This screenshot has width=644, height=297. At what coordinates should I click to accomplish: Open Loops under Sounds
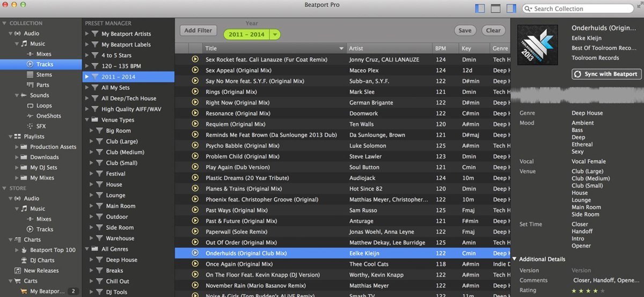(44, 106)
